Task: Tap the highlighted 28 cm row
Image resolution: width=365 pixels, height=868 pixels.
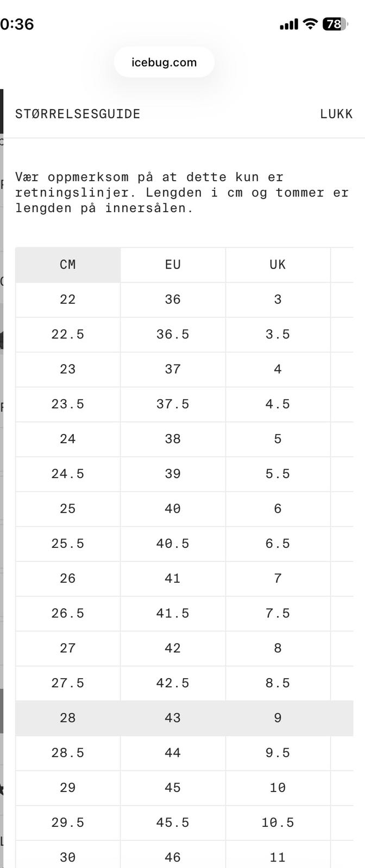Action: (68, 718)
